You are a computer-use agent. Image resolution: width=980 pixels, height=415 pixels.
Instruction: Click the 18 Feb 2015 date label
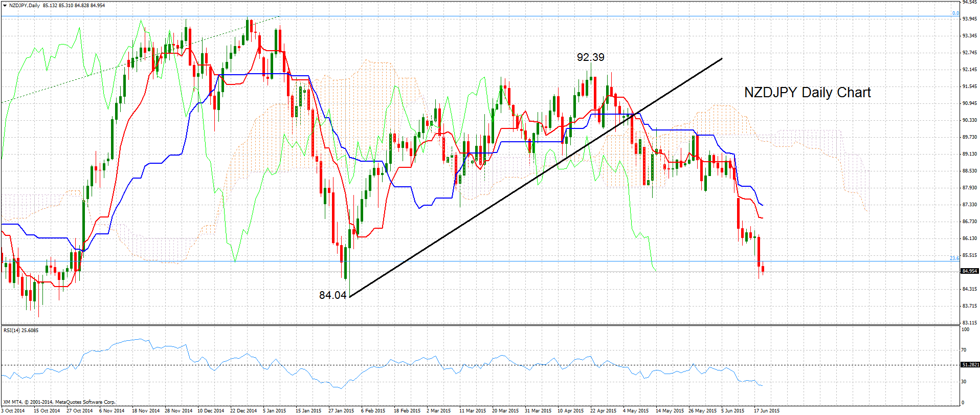pos(407,410)
